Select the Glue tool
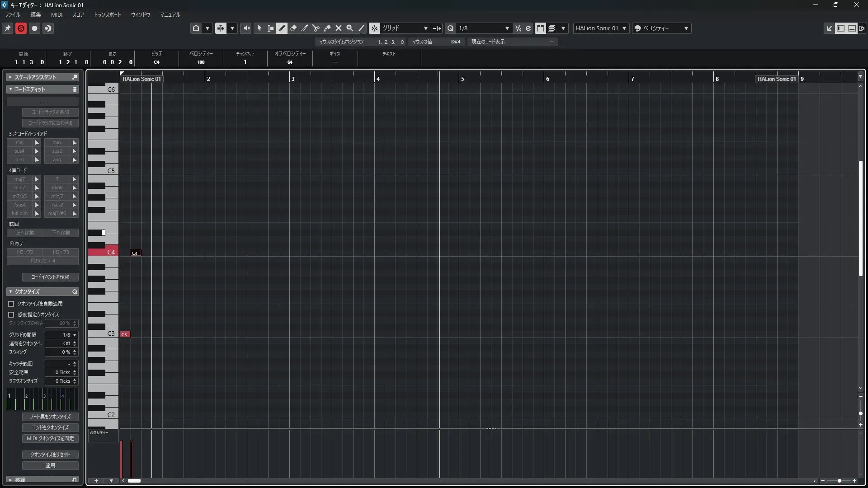Viewport: 868px width, 488px height. [327, 28]
